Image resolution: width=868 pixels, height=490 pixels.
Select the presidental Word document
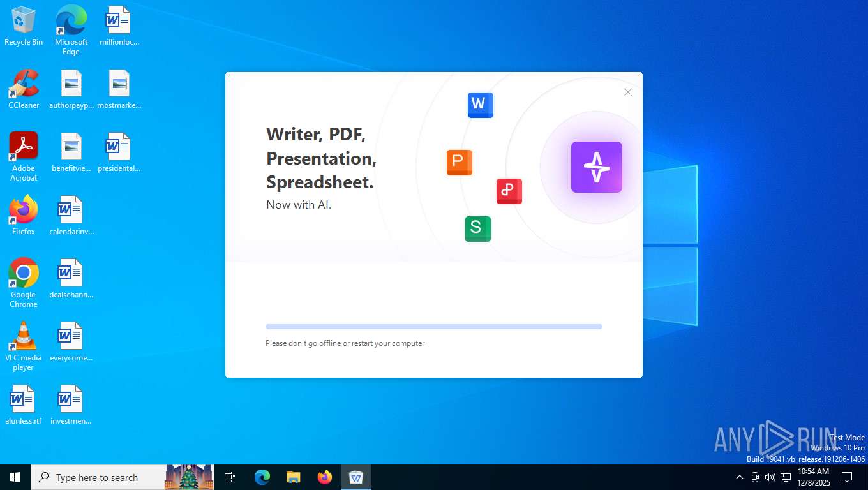(x=119, y=152)
